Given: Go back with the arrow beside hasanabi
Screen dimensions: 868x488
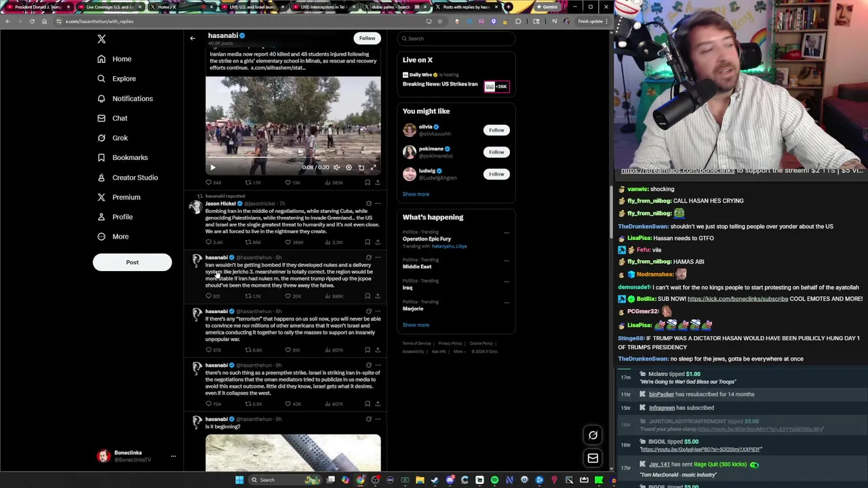Looking at the screenshot, I should (193, 38).
